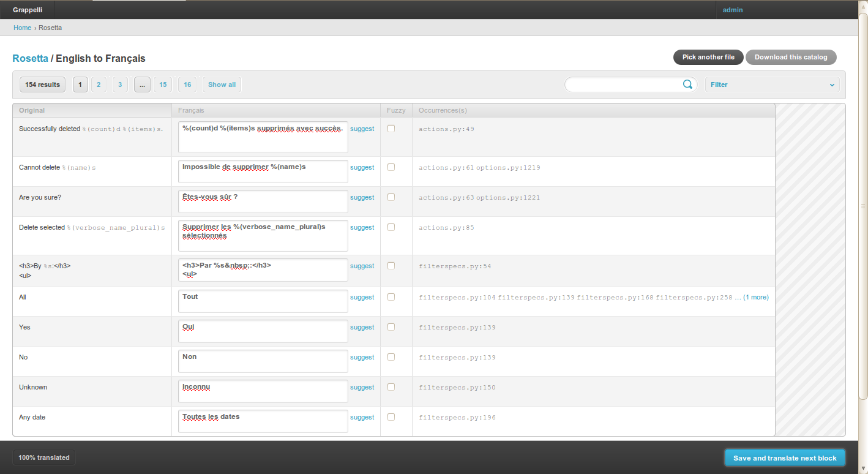Toggle Fuzzy checkbox for No row
The image size is (868, 474).
391,357
